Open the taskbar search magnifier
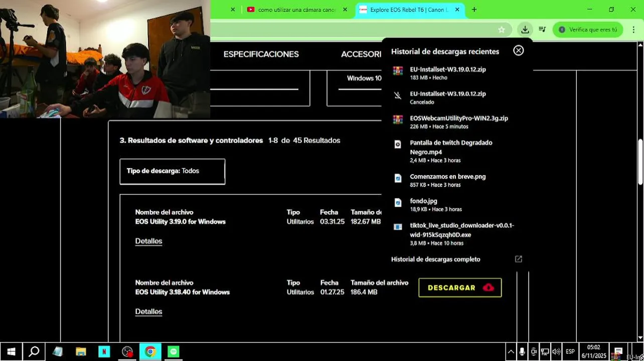The height and width of the screenshot is (361, 644). point(34,351)
